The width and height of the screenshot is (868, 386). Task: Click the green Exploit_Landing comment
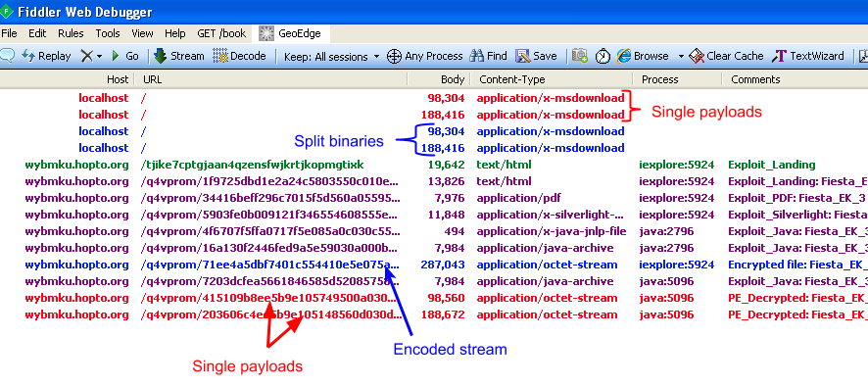772,165
